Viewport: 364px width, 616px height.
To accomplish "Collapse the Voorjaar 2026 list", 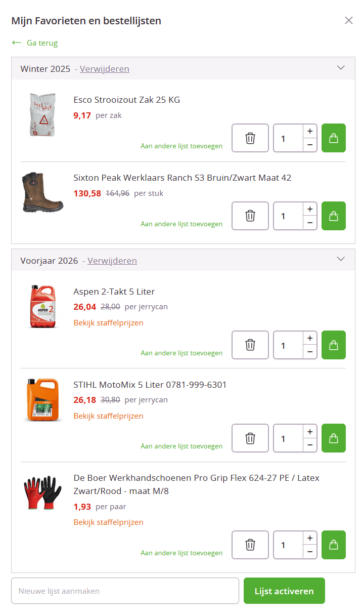I will [341, 260].
